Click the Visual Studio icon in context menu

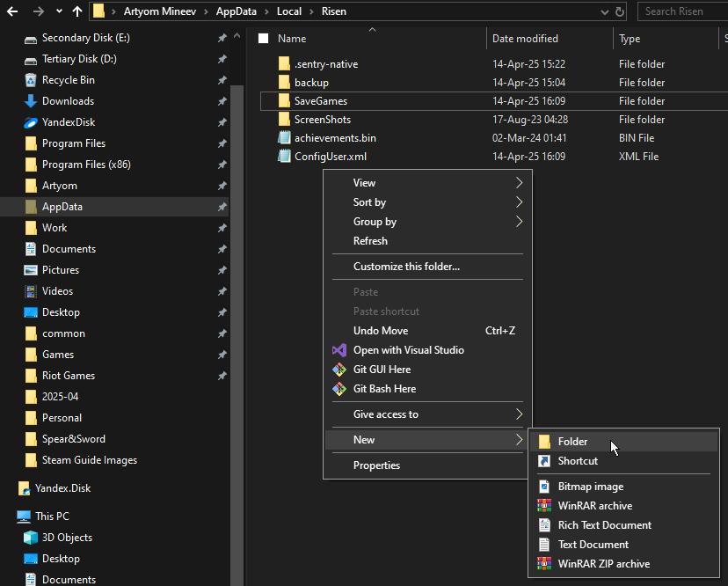339,350
